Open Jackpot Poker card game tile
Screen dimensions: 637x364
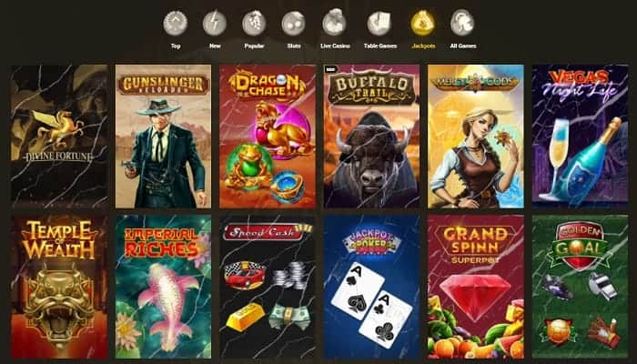[x=371, y=287]
